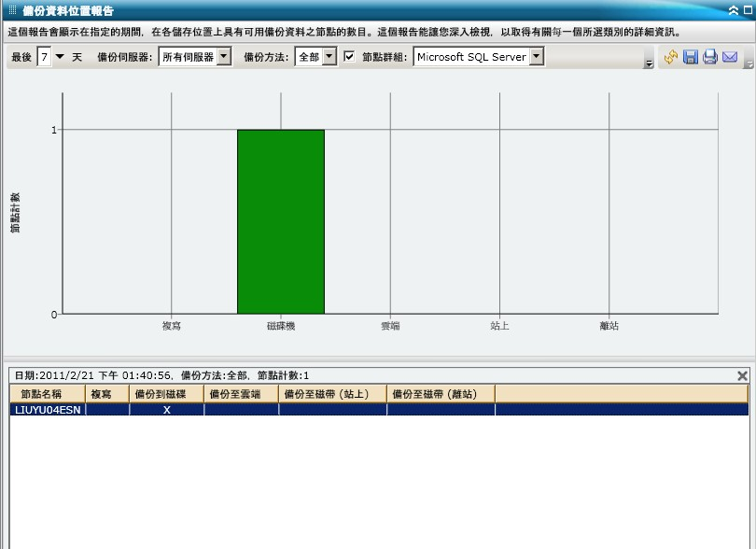The image size is (756, 549).
Task: Click the 節點計數 vertical axis label
Action: pos(16,213)
